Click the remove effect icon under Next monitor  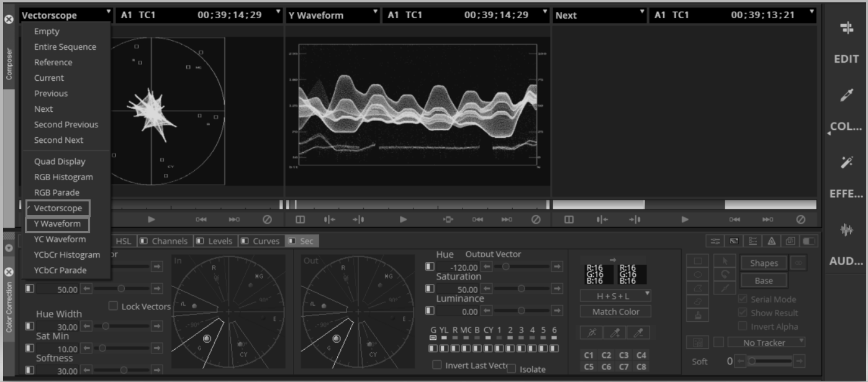pyautogui.click(x=800, y=219)
